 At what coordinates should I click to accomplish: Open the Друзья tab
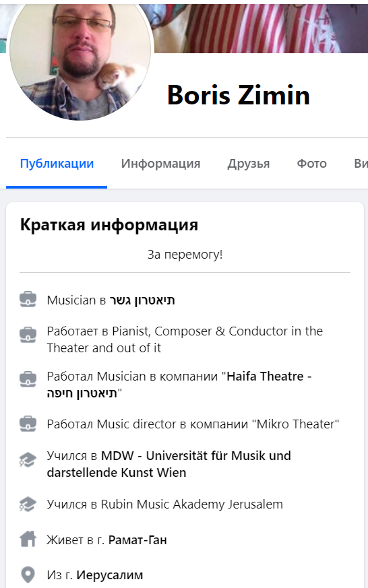pyautogui.click(x=248, y=164)
